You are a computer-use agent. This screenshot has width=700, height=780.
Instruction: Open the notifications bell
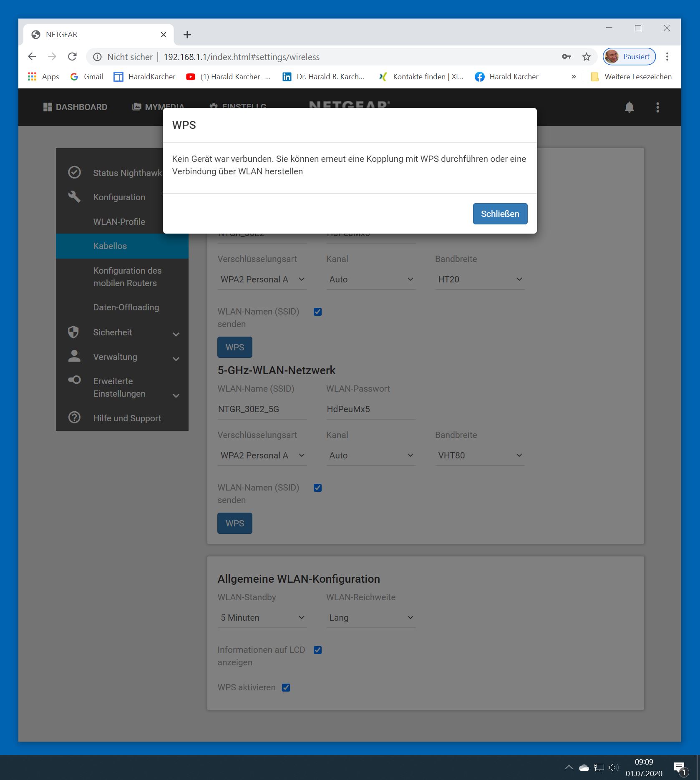629,107
